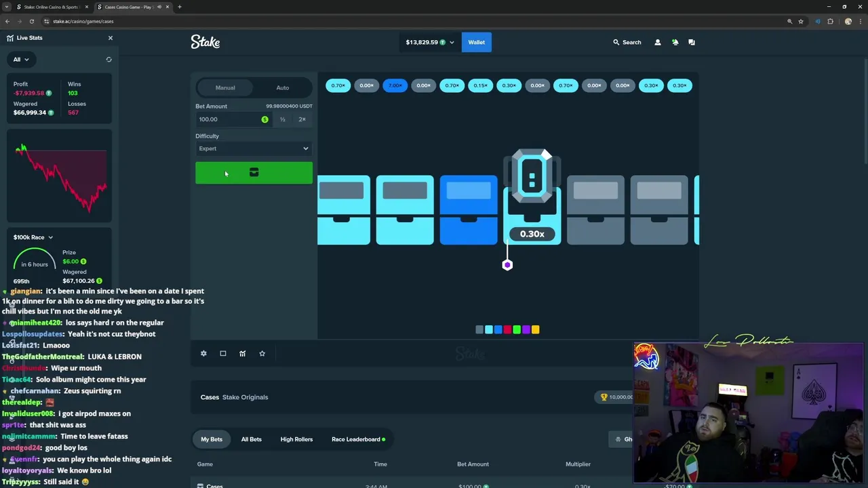
Task: Open game settings gear icon
Action: coord(203,353)
